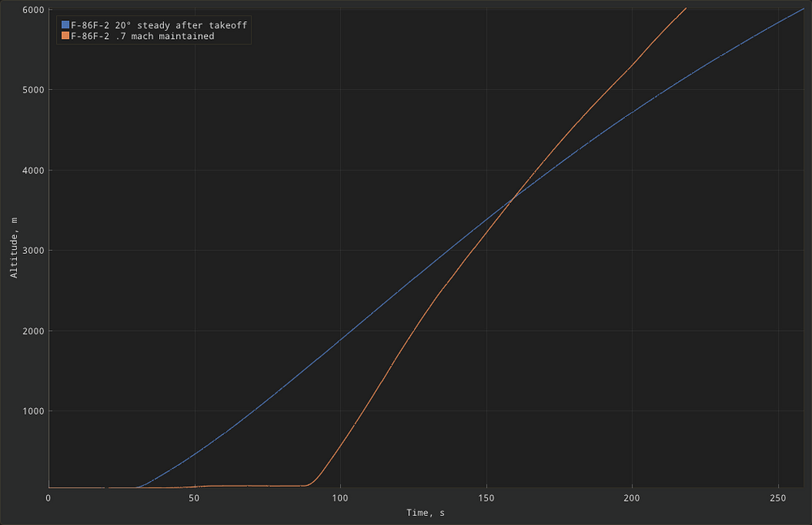Click the 50 time tick label
This screenshot has width=812, height=525.
(x=194, y=498)
